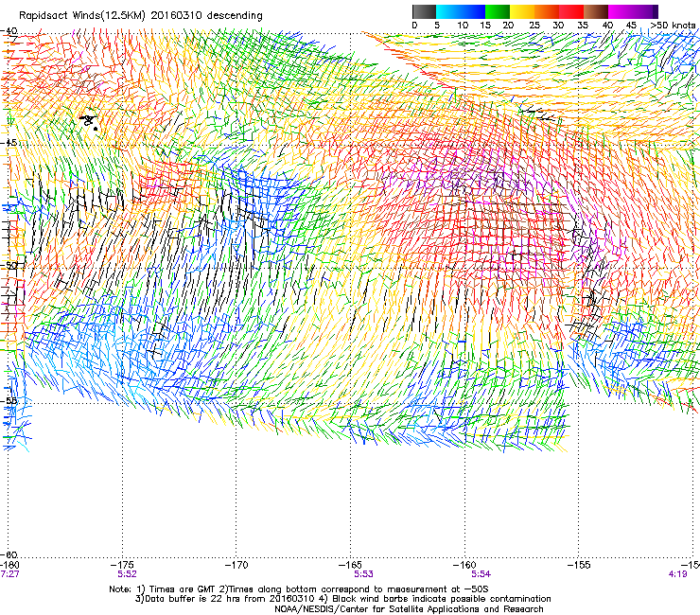Viewport: 700px width, 615px height.
Task: Click the magenta 40-45 knots legend swatch
Action: coord(621,11)
